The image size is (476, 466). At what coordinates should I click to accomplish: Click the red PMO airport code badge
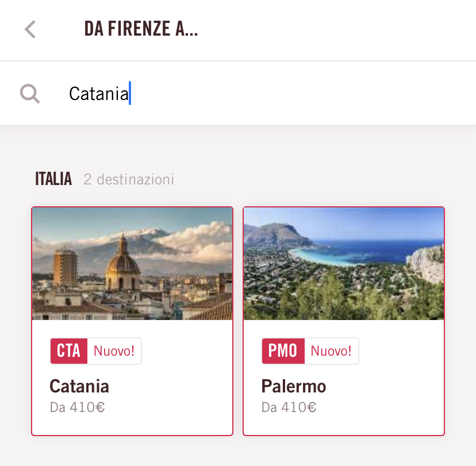(x=283, y=351)
